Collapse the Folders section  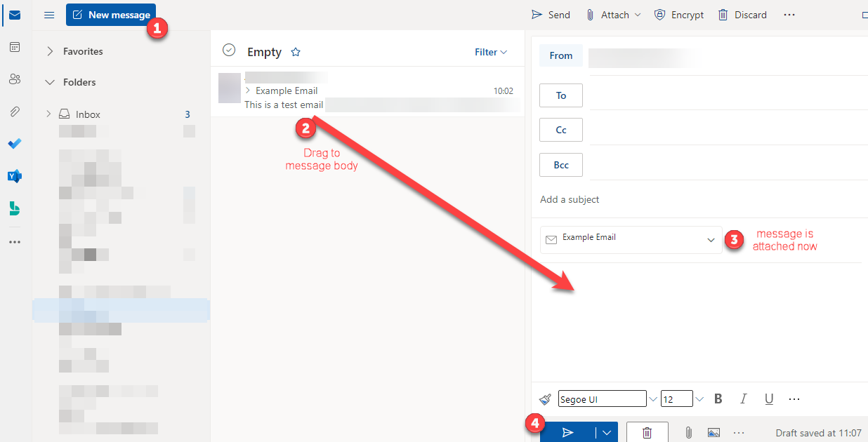50,82
